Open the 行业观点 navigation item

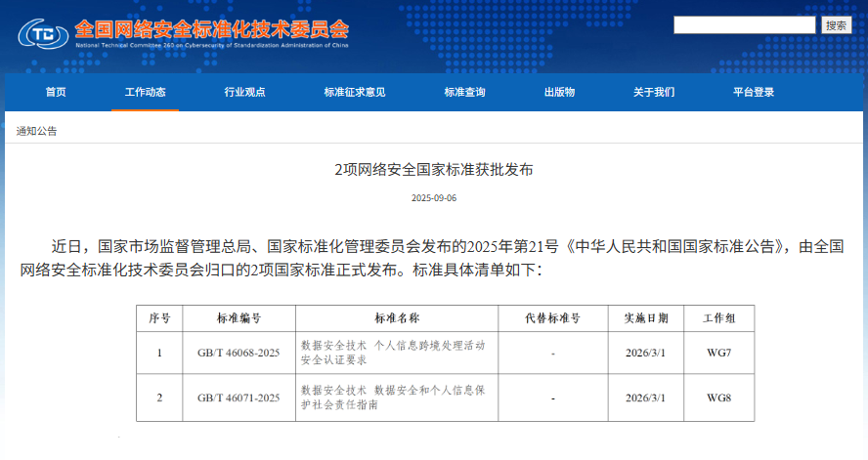coord(244,93)
